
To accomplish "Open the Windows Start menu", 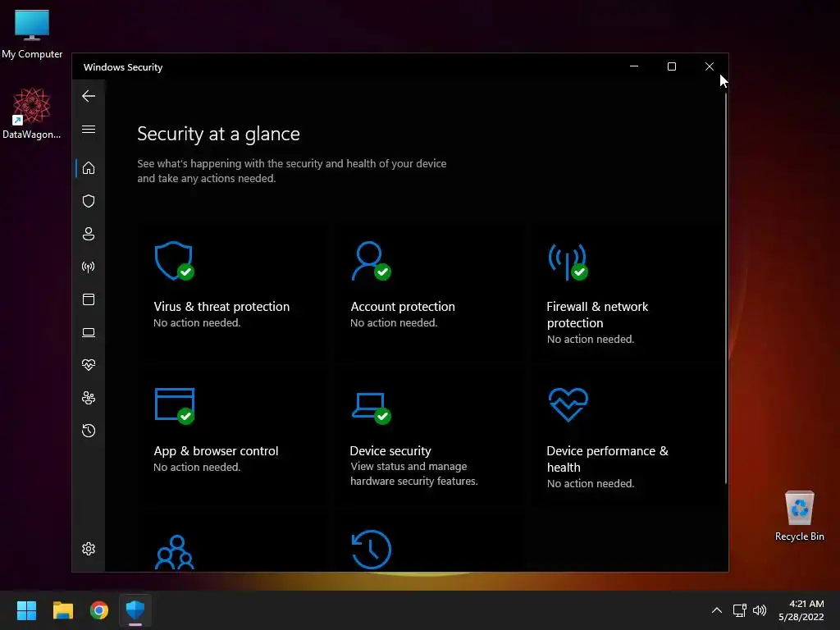I will 26,610.
